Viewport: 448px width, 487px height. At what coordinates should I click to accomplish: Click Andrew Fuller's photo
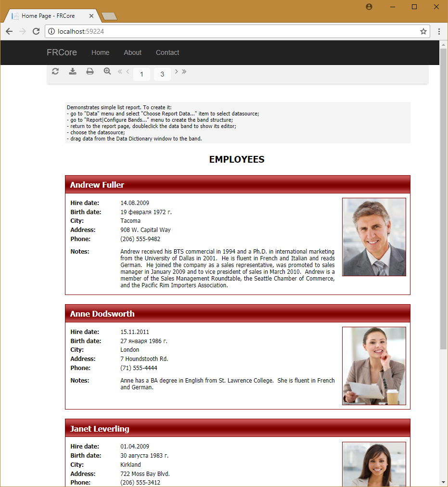[x=374, y=237]
